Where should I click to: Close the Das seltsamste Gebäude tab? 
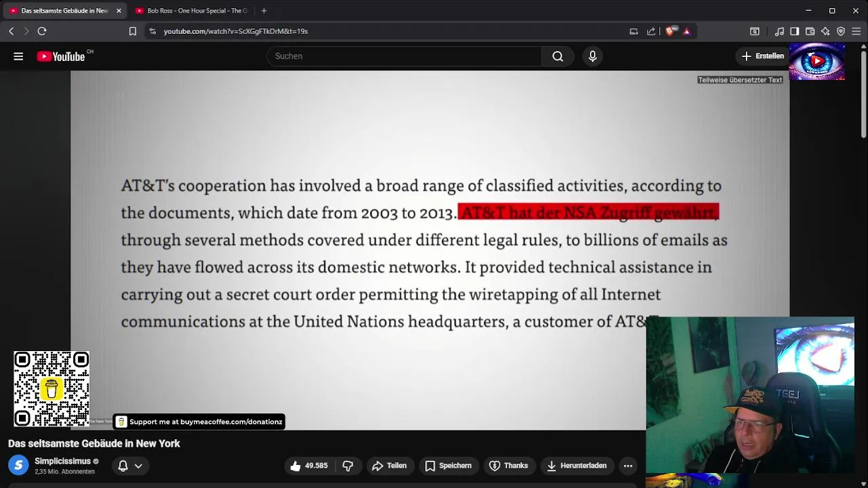pyautogui.click(x=119, y=11)
